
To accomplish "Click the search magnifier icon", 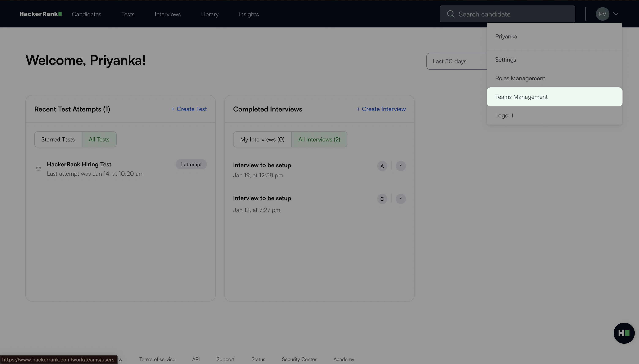I will [451, 14].
